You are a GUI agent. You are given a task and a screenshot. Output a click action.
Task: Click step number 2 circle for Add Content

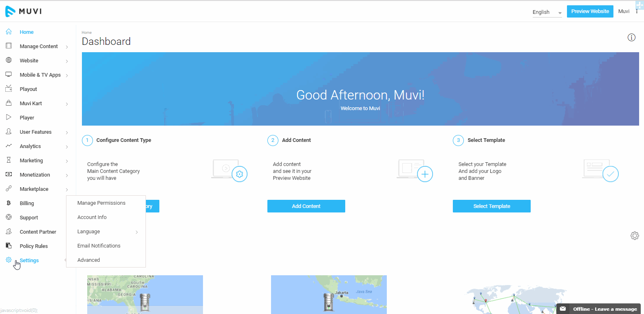coord(273,140)
